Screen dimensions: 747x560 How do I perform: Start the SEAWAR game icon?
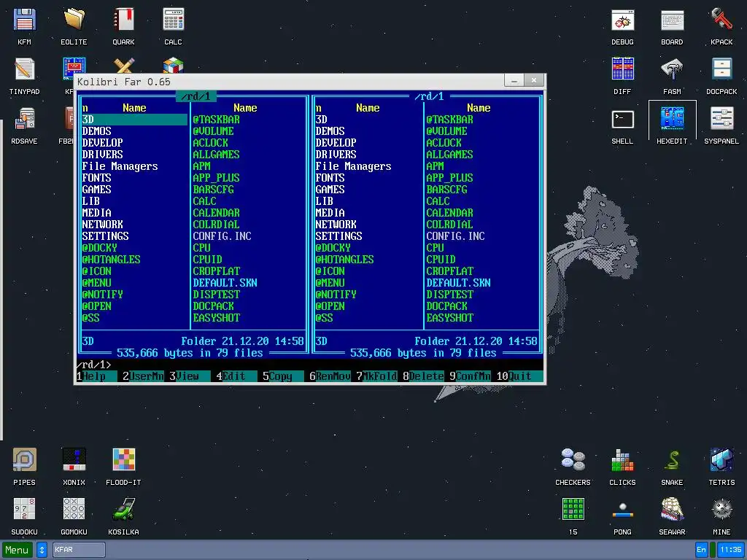tap(672, 516)
